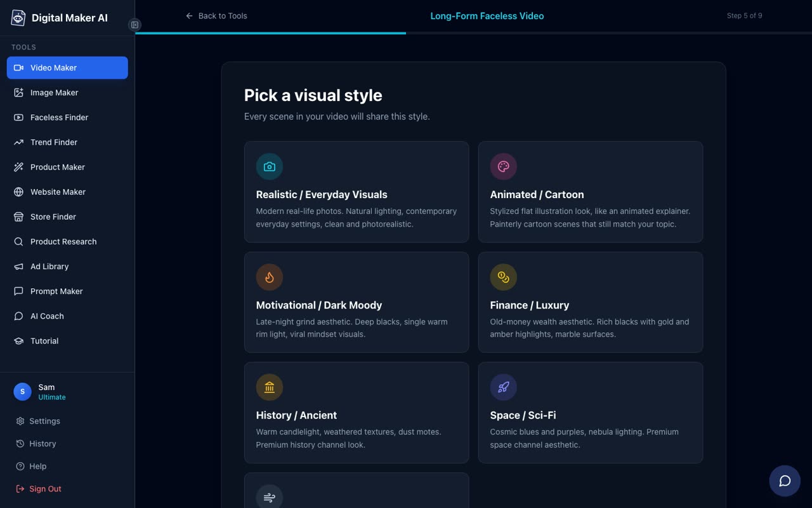
Task: Click the Digital Maker AI logo icon
Action: pos(18,18)
